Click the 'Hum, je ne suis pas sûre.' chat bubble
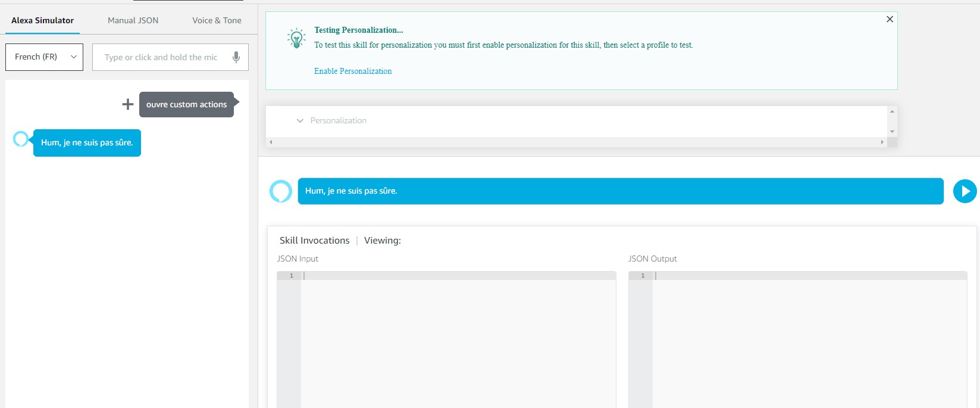The width and height of the screenshot is (980, 408). (87, 143)
